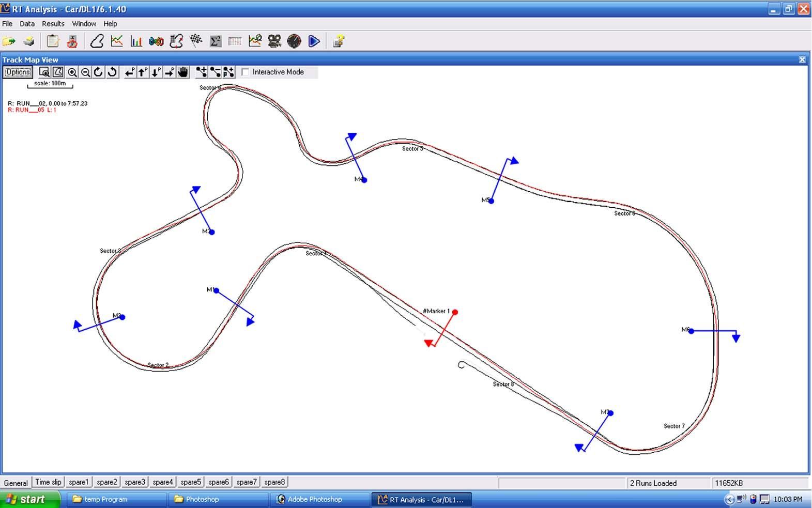This screenshot has width=812, height=508.
Task: Switch to the Time slip tab
Action: pos(48,482)
